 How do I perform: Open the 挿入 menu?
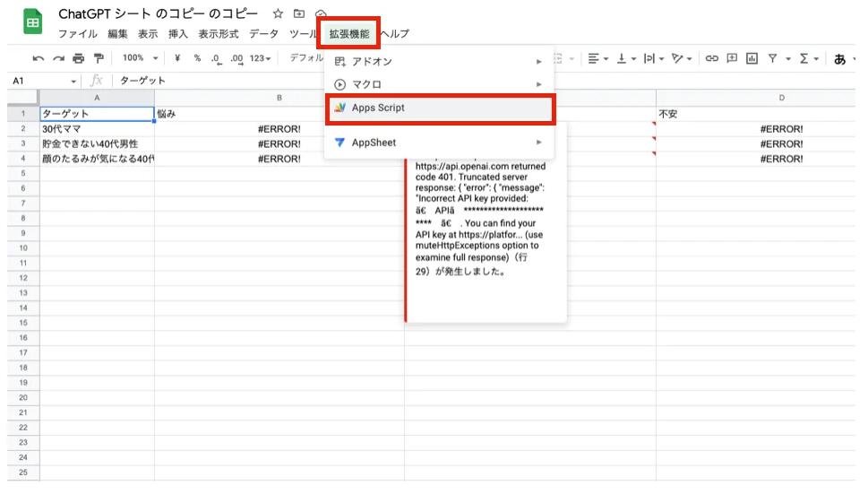pyautogui.click(x=178, y=34)
